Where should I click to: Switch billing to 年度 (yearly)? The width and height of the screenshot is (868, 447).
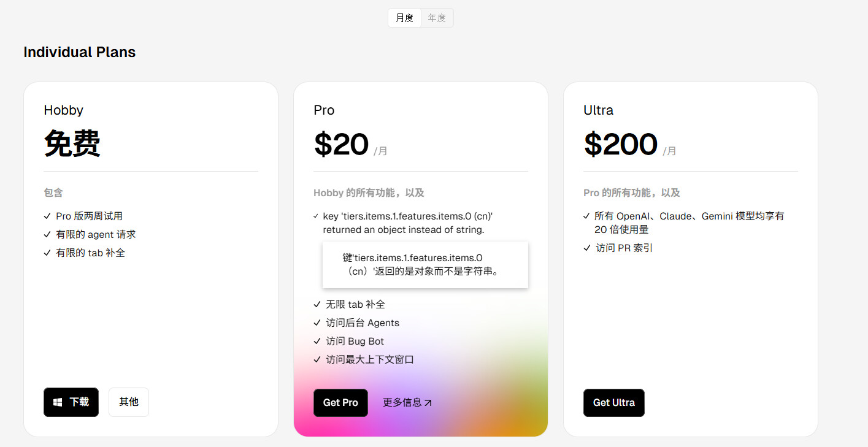coord(437,18)
